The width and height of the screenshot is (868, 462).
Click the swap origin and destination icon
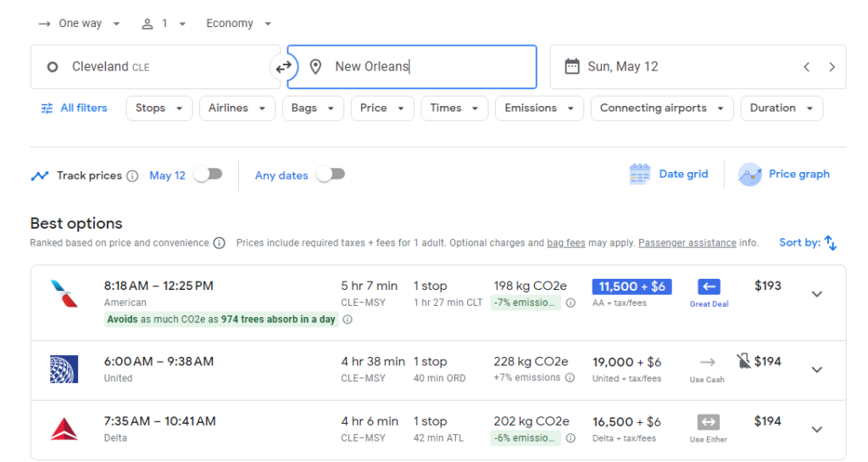pyautogui.click(x=283, y=67)
